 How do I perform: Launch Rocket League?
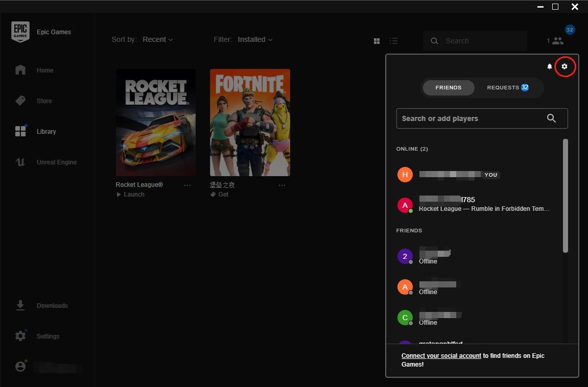[x=130, y=194]
